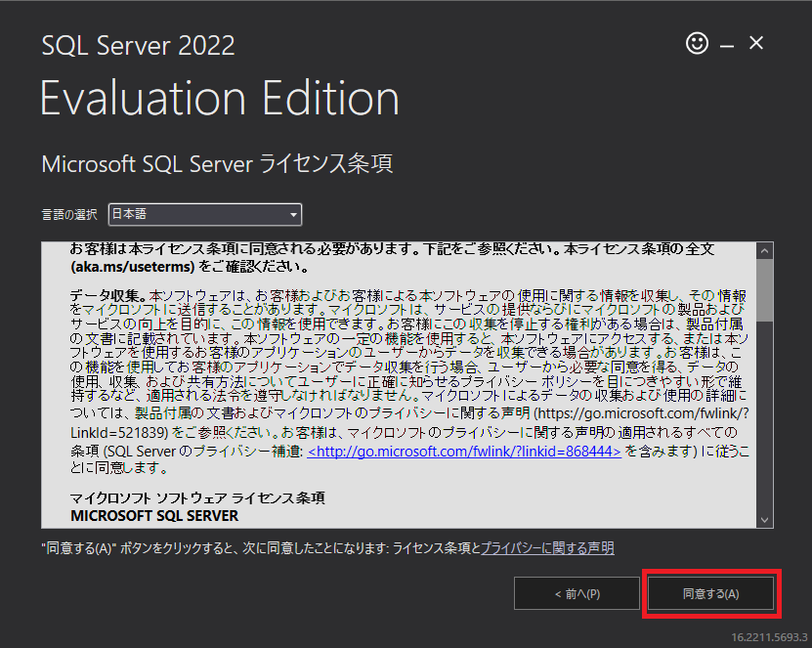
Task: Open the linkid=868444 privacy supplement link
Action: pos(464,452)
